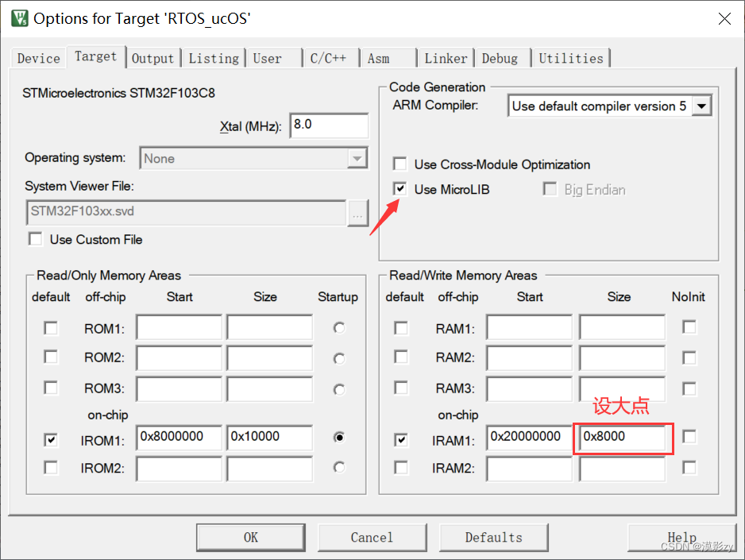Screen dimensions: 745x560
Task: Toggle the IRAM1 default checkbox
Action: 401,439
